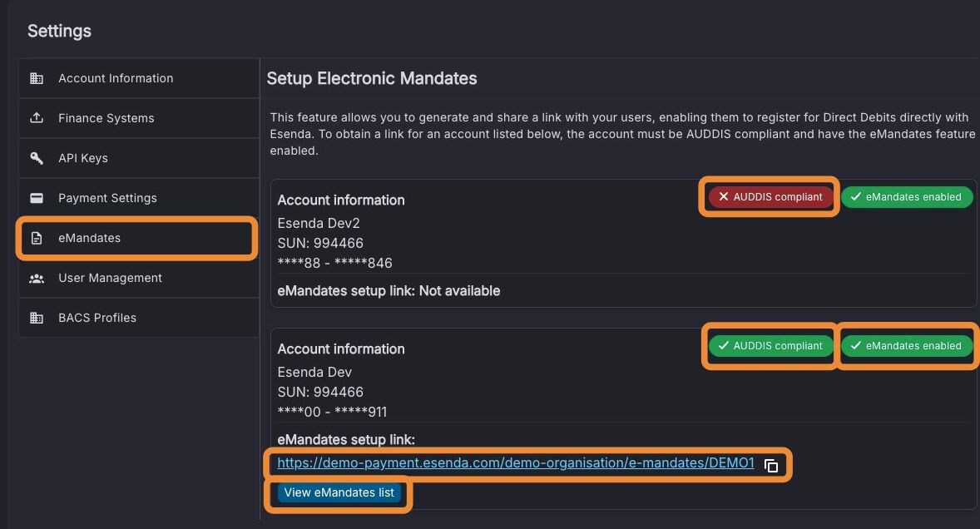980x529 pixels.
Task: Click the BACS Profiles building icon
Action: point(37,318)
